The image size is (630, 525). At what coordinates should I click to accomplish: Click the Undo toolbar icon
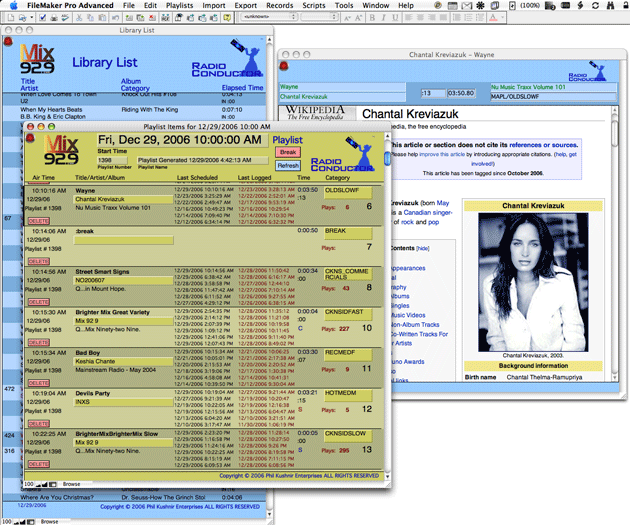click(x=116, y=18)
